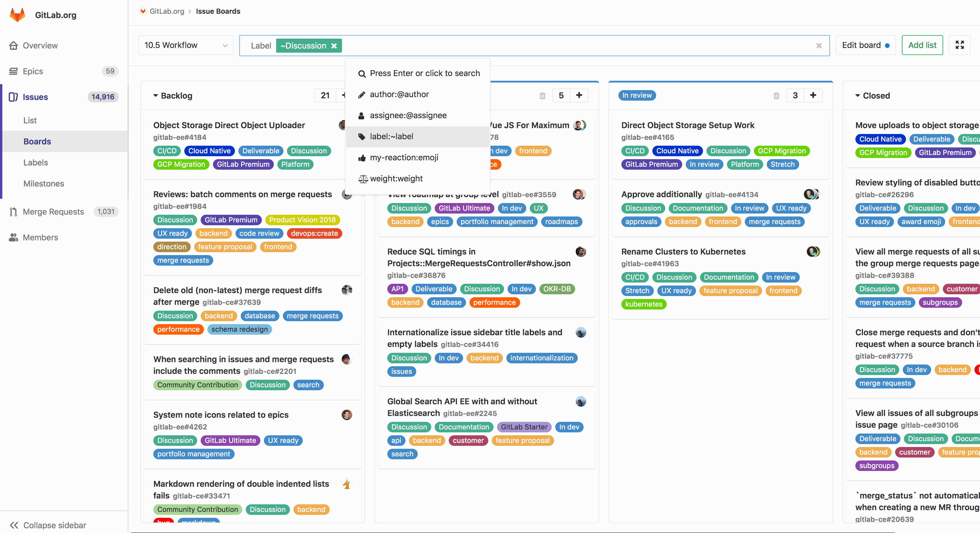The image size is (980, 533).
Task: Add new issue to In dev list
Action: [579, 95]
